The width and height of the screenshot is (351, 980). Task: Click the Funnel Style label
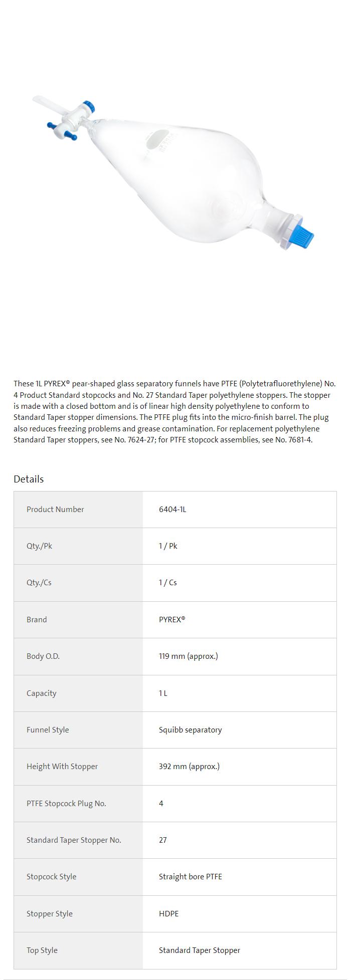(48, 730)
